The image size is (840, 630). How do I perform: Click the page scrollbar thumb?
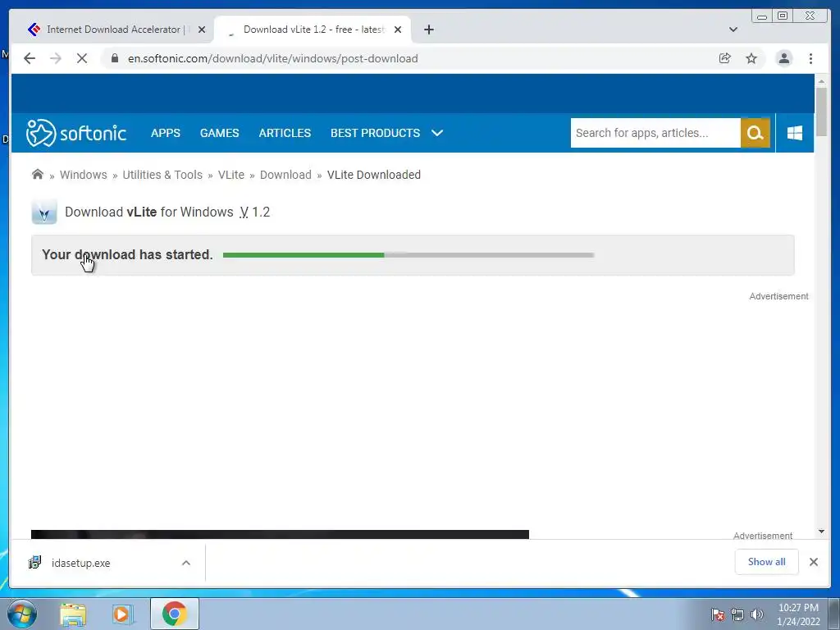[x=821, y=112]
